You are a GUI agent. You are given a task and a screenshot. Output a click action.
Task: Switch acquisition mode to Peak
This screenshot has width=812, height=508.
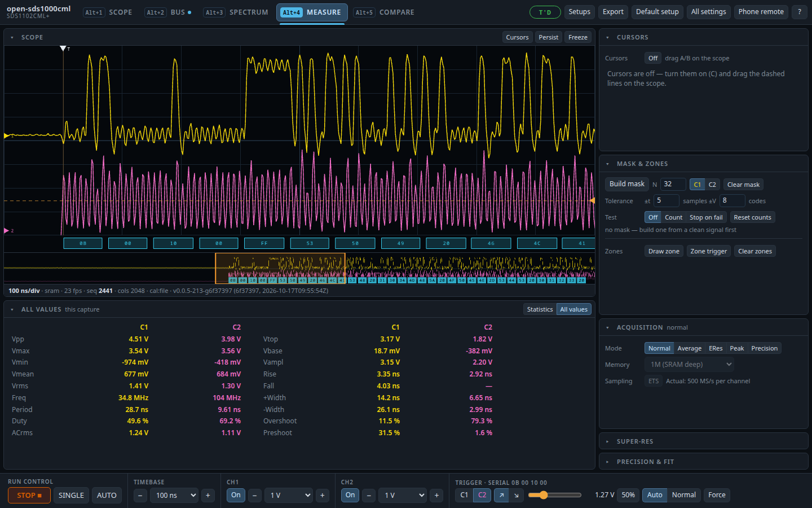[x=736, y=348]
